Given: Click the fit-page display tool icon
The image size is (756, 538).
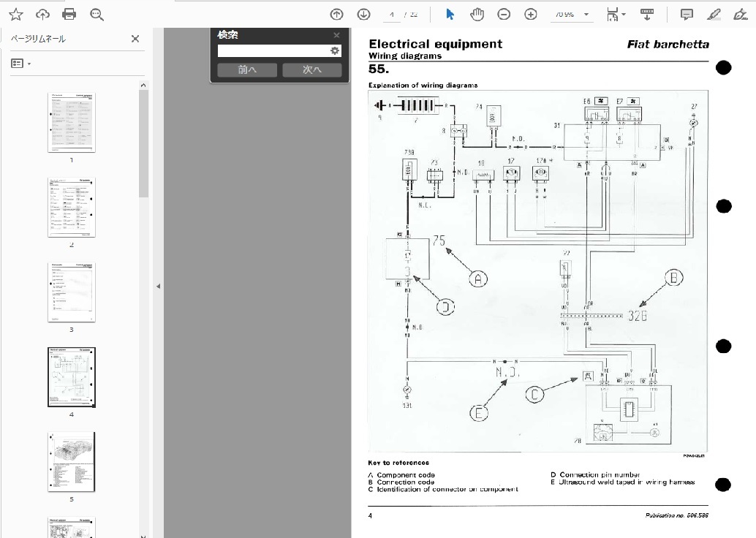Looking at the screenshot, I should [612, 15].
